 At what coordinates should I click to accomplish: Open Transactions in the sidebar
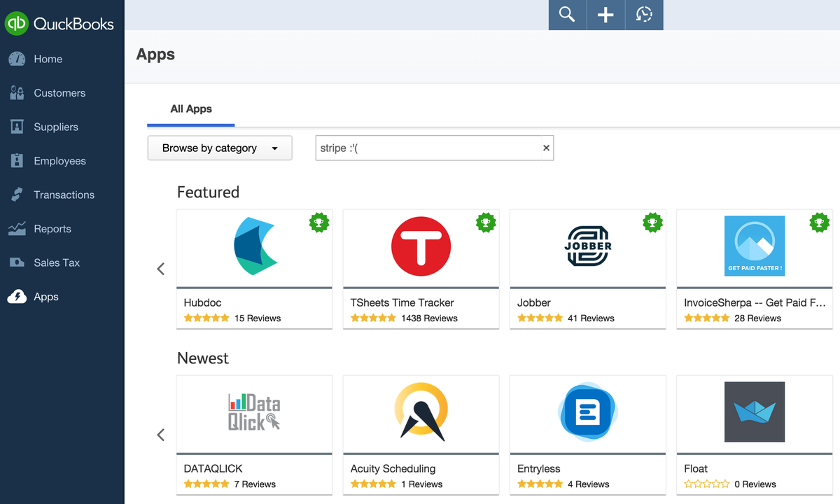64,195
